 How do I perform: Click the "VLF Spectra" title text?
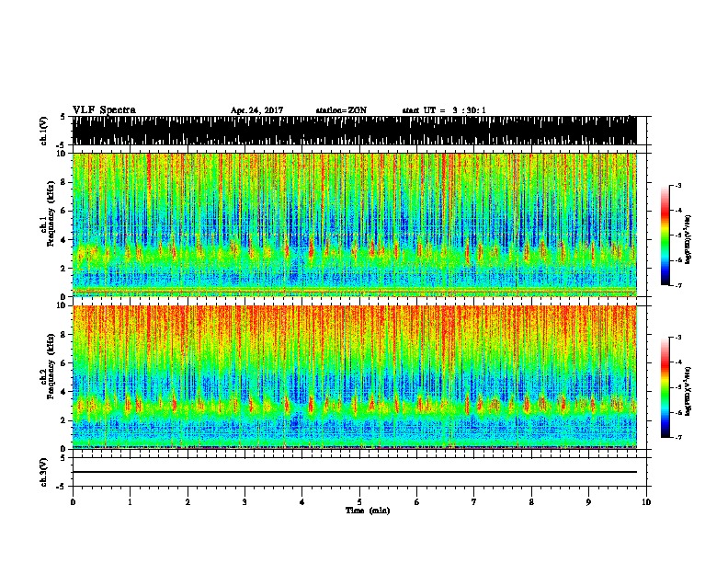[104, 110]
